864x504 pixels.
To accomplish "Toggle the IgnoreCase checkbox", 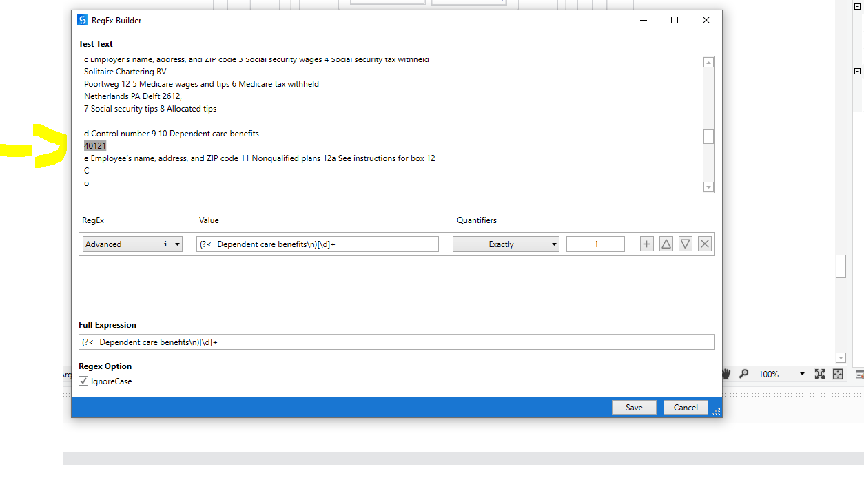I will coord(83,381).
